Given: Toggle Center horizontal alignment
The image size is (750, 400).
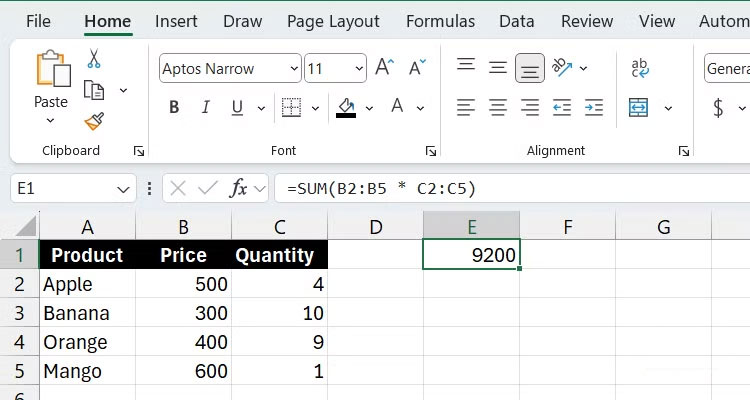Looking at the screenshot, I should pos(497,107).
